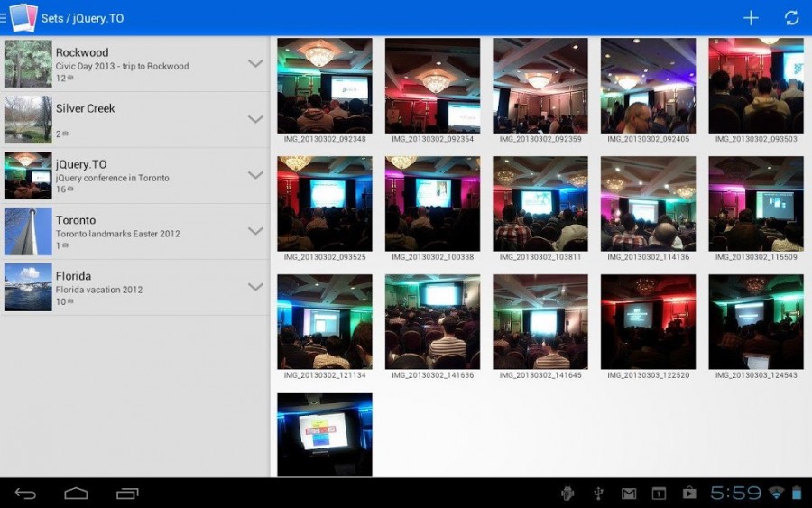
Task: Open the recent apps button
Action: pyautogui.click(x=127, y=494)
